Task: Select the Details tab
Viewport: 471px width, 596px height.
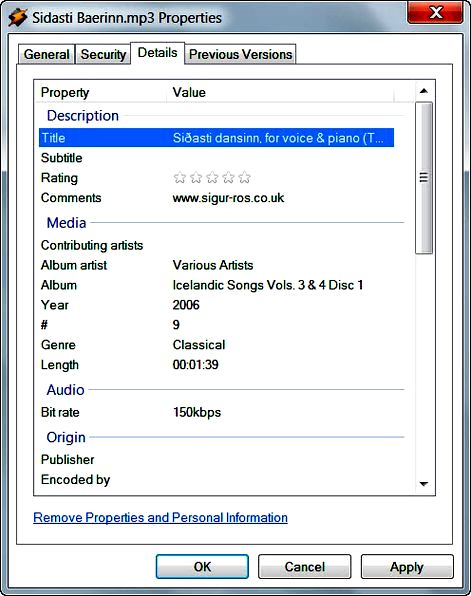Action: pyautogui.click(x=157, y=53)
